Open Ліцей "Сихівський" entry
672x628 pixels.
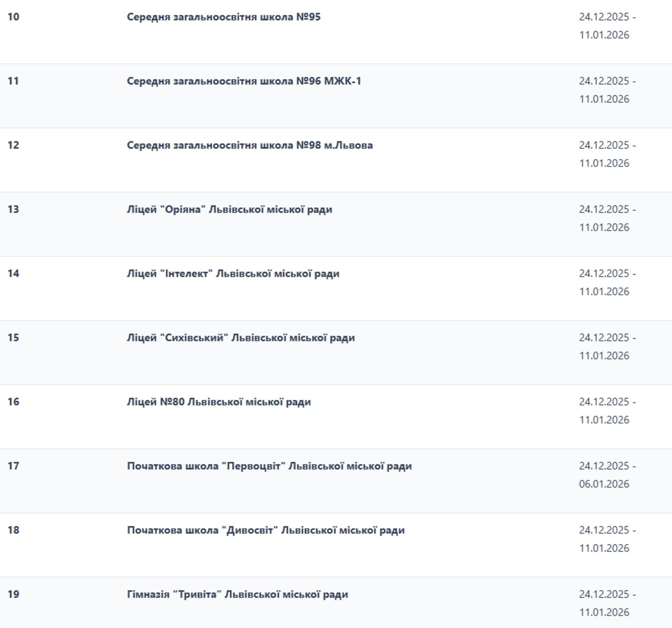(x=240, y=337)
